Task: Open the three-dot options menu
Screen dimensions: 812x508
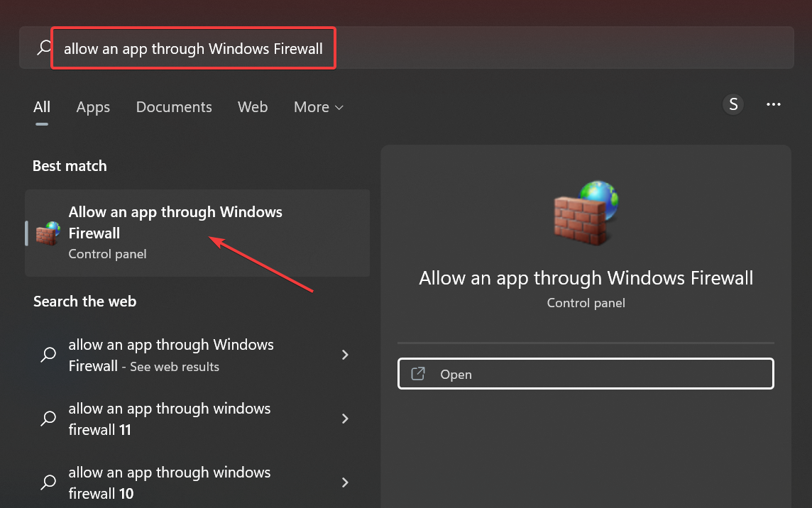Action: [774, 104]
